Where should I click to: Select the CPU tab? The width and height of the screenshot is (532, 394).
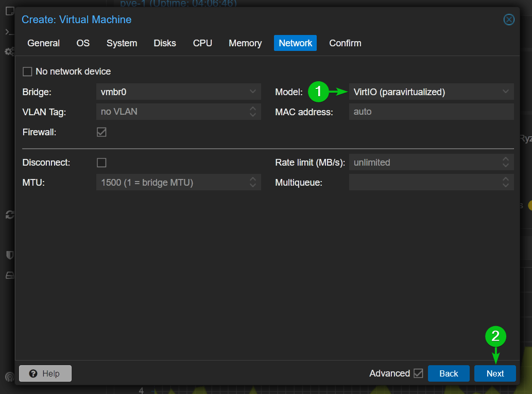(x=202, y=43)
